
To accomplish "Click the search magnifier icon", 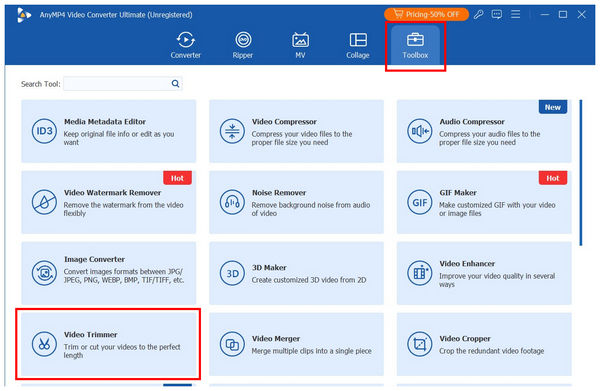I will tap(175, 83).
